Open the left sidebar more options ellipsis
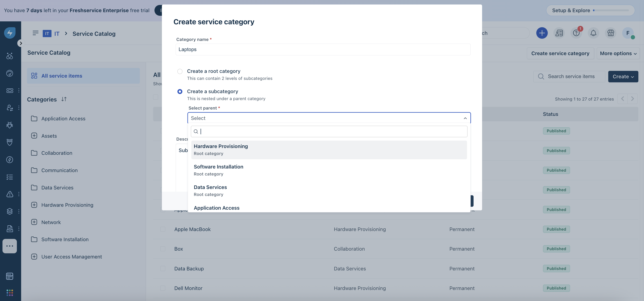Screen dimensions: 644x301 [x=10, y=246]
